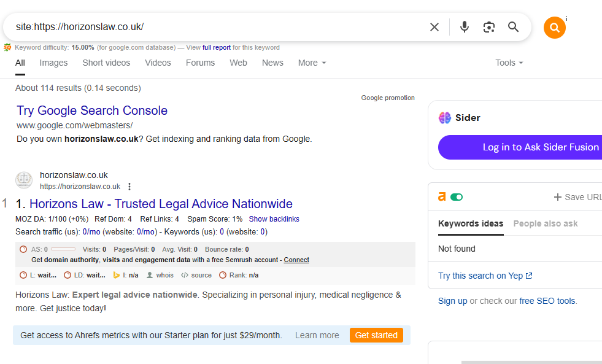Open Google Lens image search icon

point(488,27)
